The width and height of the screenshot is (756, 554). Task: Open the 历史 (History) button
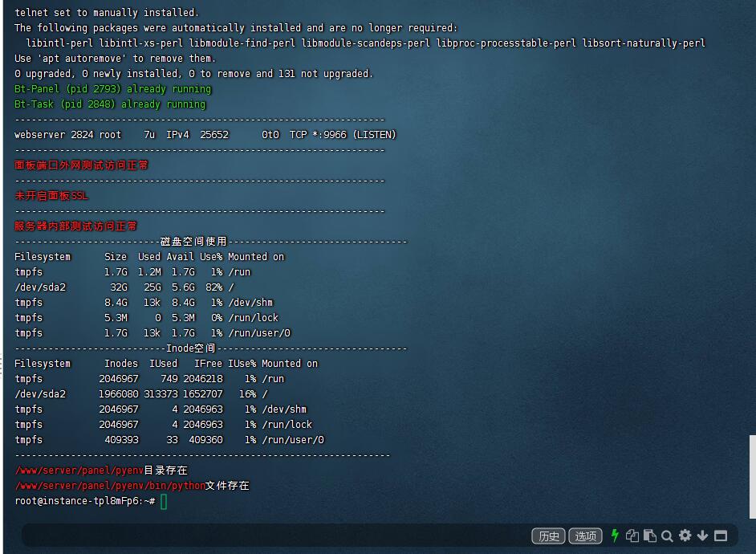tap(549, 536)
